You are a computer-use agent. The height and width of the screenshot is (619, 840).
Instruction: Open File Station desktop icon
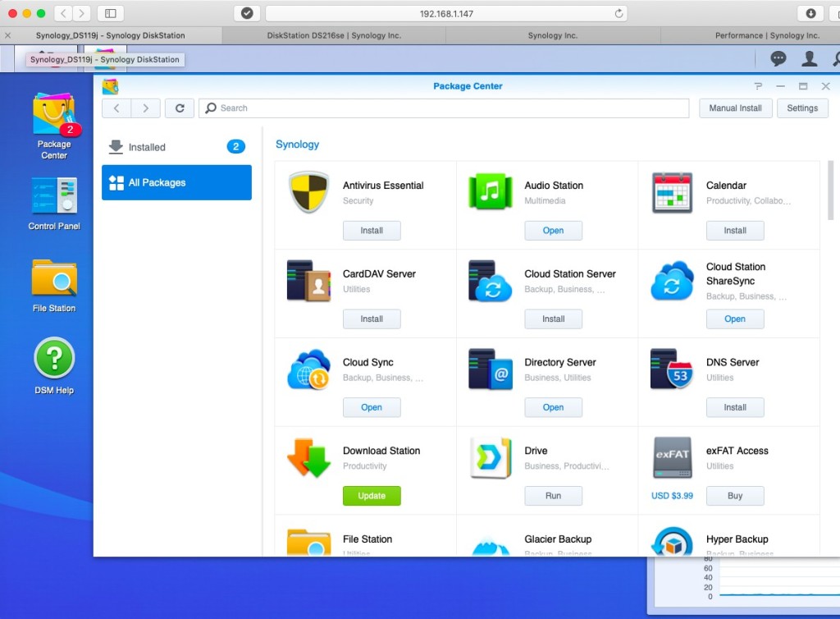[54, 286]
